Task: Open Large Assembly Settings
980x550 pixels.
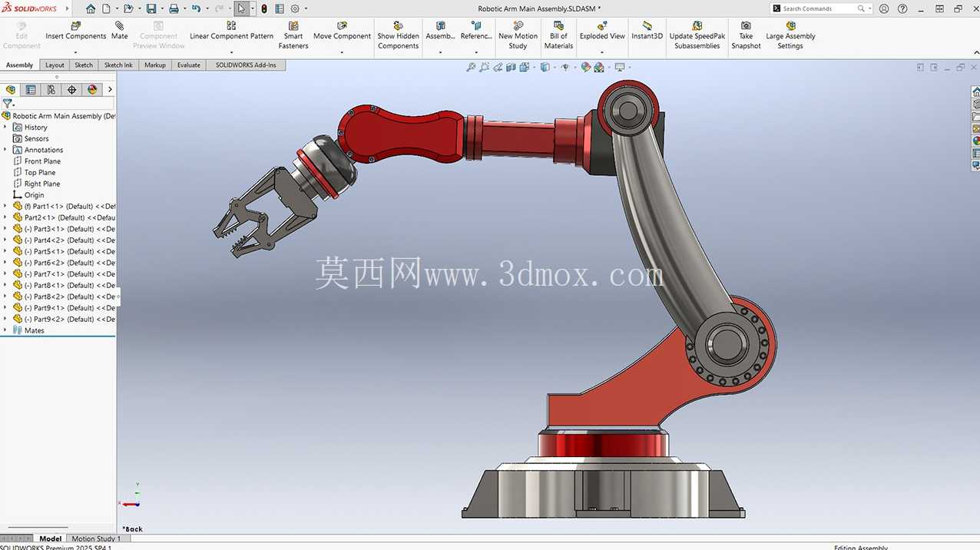Action: [x=790, y=35]
